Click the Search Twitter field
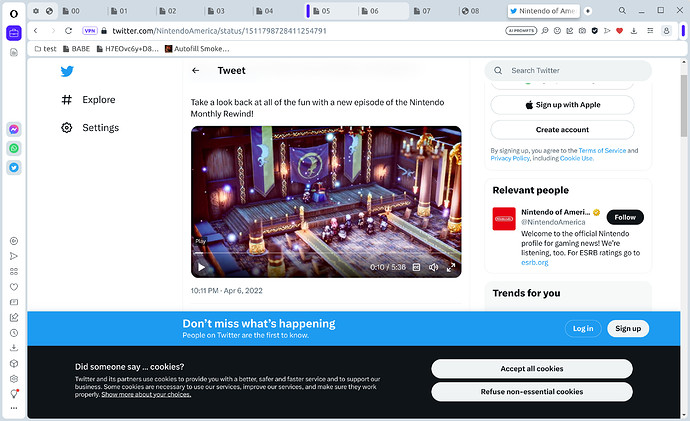 click(x=570, y=71)
